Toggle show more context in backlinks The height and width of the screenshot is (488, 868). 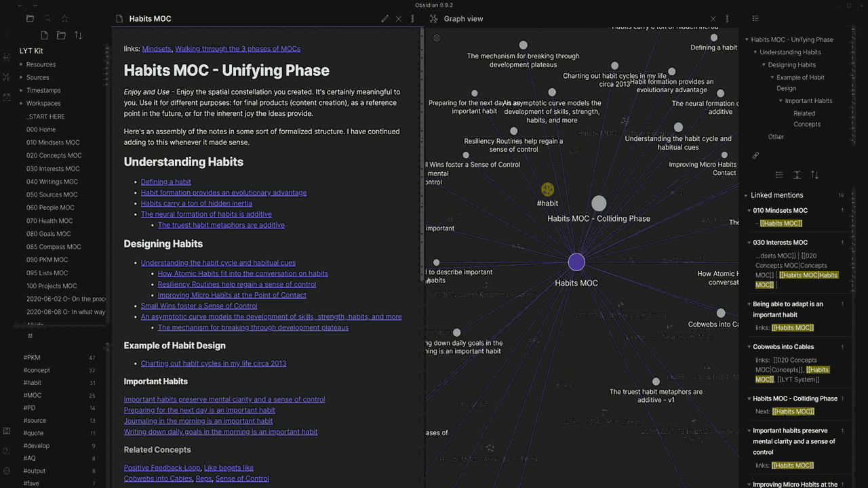(797, 175)
